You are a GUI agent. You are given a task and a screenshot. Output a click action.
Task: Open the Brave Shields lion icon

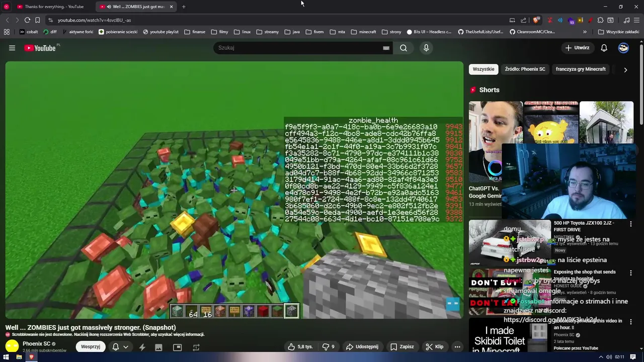pyautogui.click(x=536, y=20)
